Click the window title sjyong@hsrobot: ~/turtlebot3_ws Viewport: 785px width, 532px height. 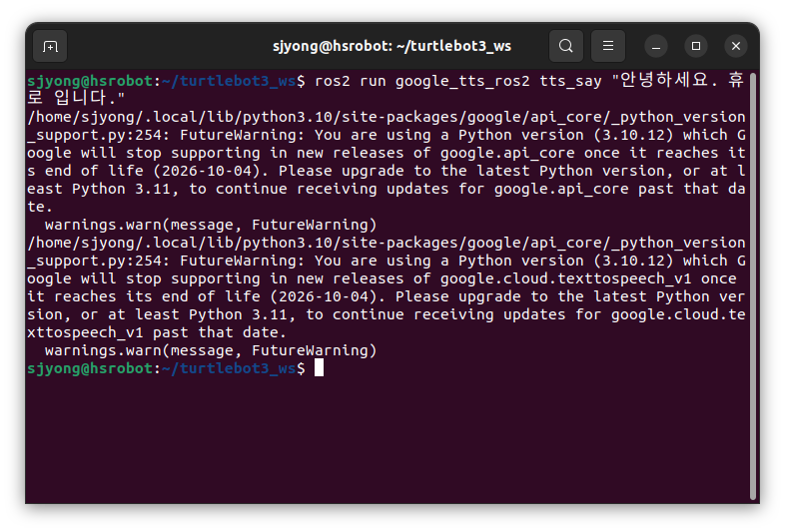pyautogui.click(x=392, y=46)
